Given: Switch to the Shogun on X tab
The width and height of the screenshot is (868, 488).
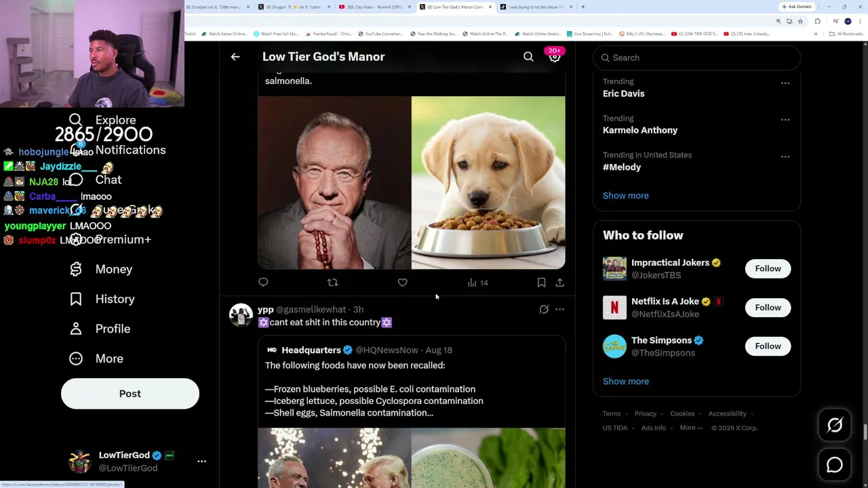Looking at the screenshot, I should click(x=293, y=7).
